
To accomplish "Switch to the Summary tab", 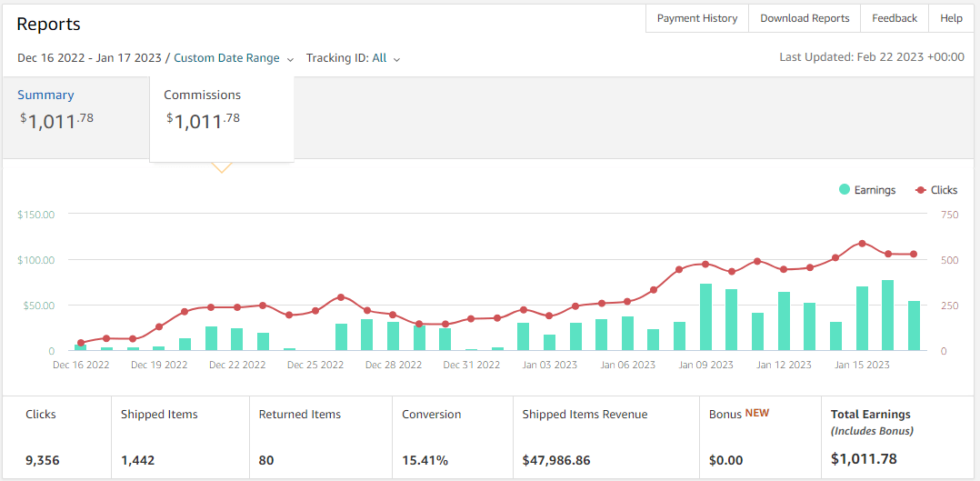I will (45, 95).
